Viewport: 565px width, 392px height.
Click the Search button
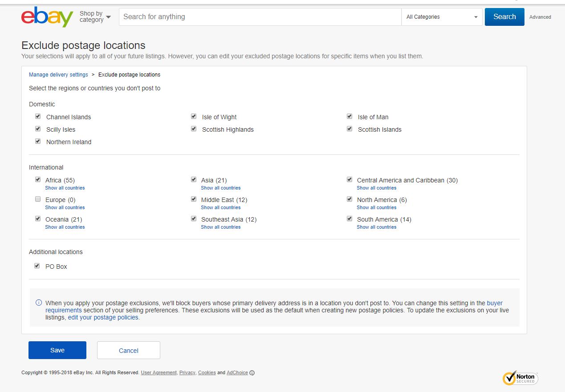tap(504, 16)
